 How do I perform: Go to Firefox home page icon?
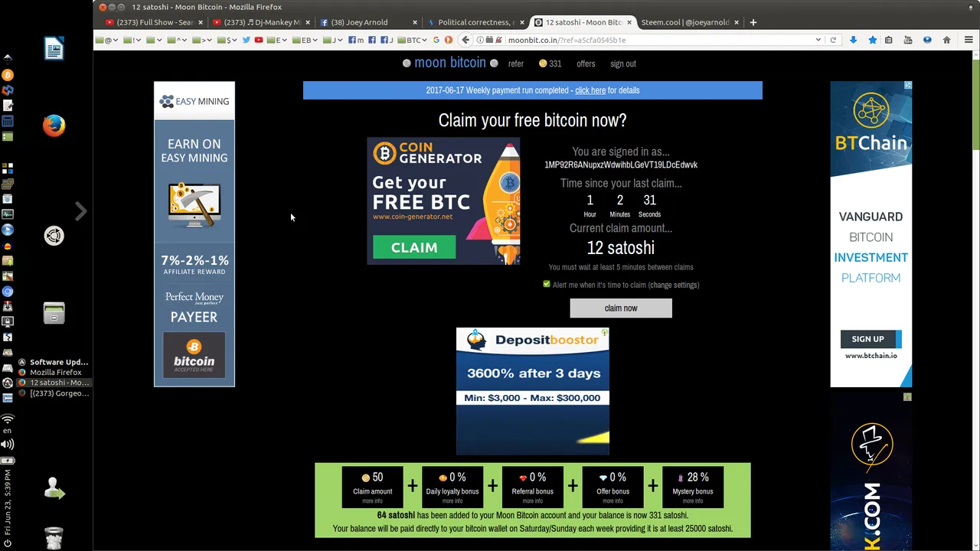coord(947,40)
